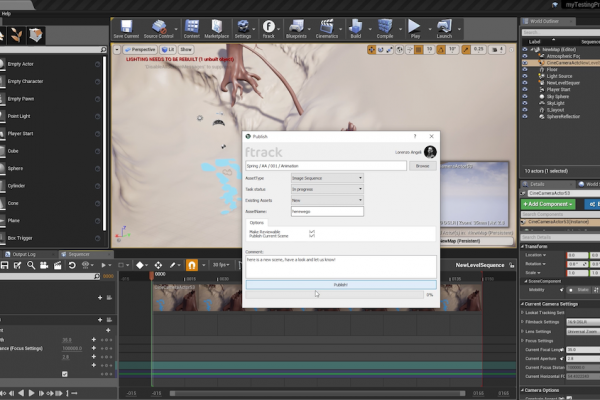Select geometry editing mode cube icon
600x400 pixels.
tap(36, 35)
